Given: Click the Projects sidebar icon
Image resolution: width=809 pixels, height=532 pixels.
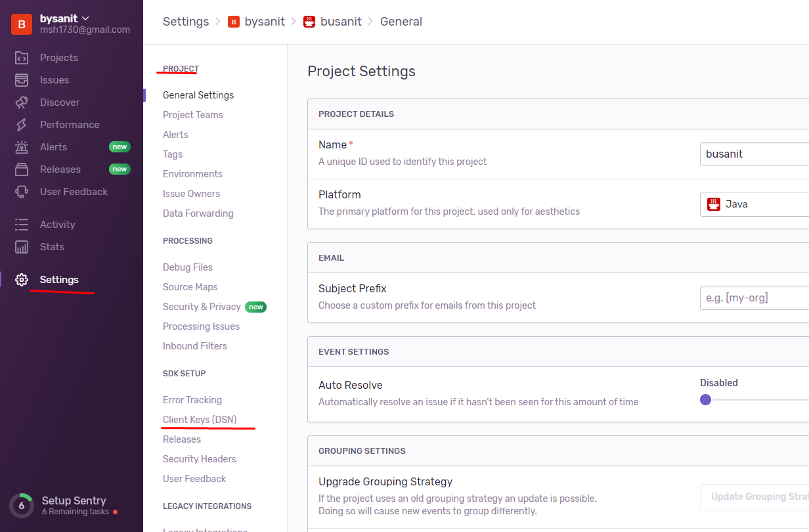Looking at the screenshot, I should [22, 58].
